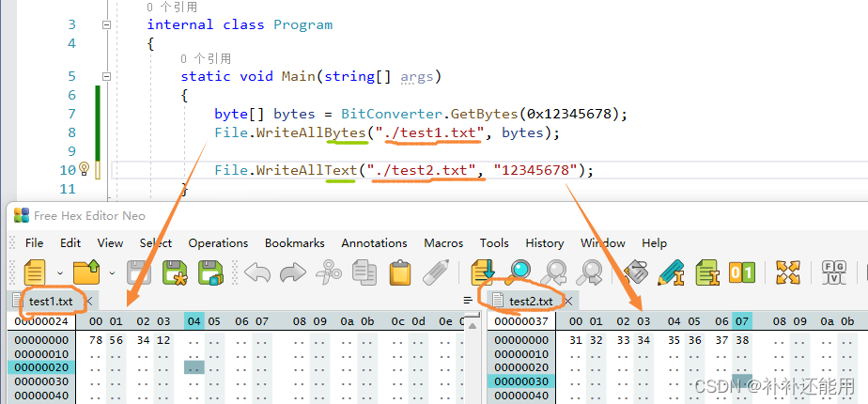Click highlighted column header 07 in test2.txt pane

click(x=742, y=321)
